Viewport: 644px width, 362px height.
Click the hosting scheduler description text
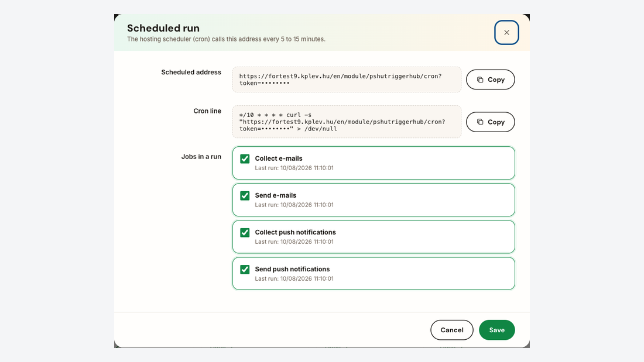pyautogui.click(x=226, y=39)
